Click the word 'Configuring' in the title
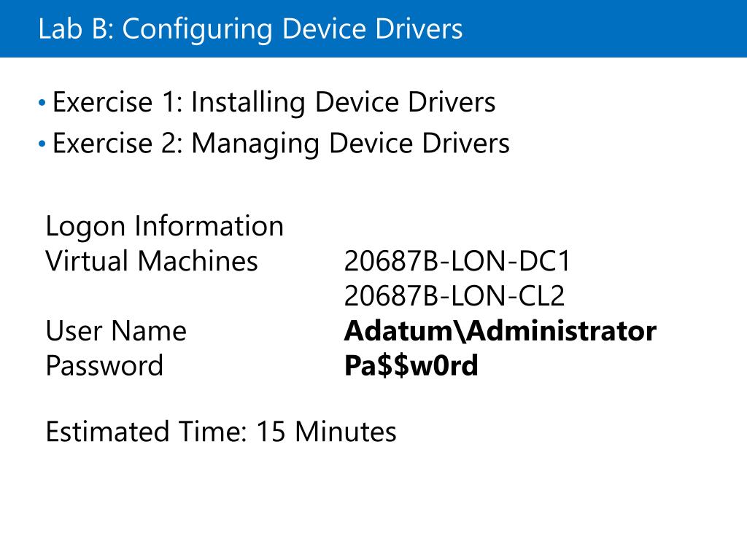747x560 pixels. point(197,29)
